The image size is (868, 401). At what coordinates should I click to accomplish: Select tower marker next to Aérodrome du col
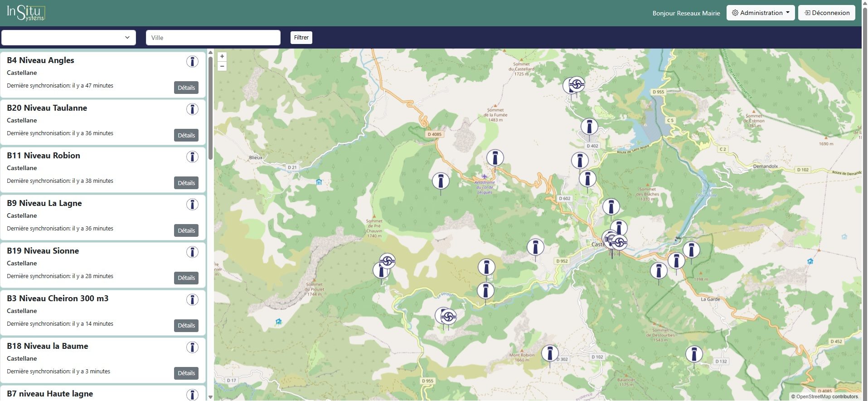click(495, 158)
